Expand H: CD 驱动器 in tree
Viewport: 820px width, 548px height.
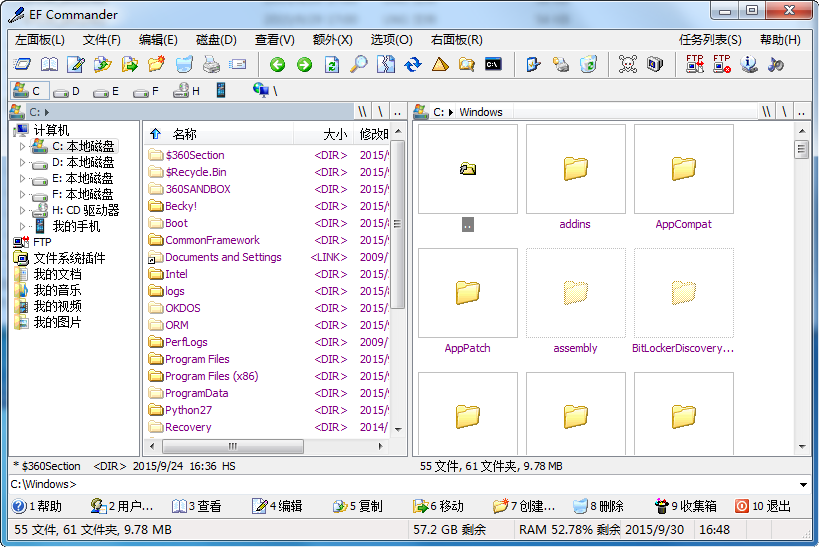point(22,211)
